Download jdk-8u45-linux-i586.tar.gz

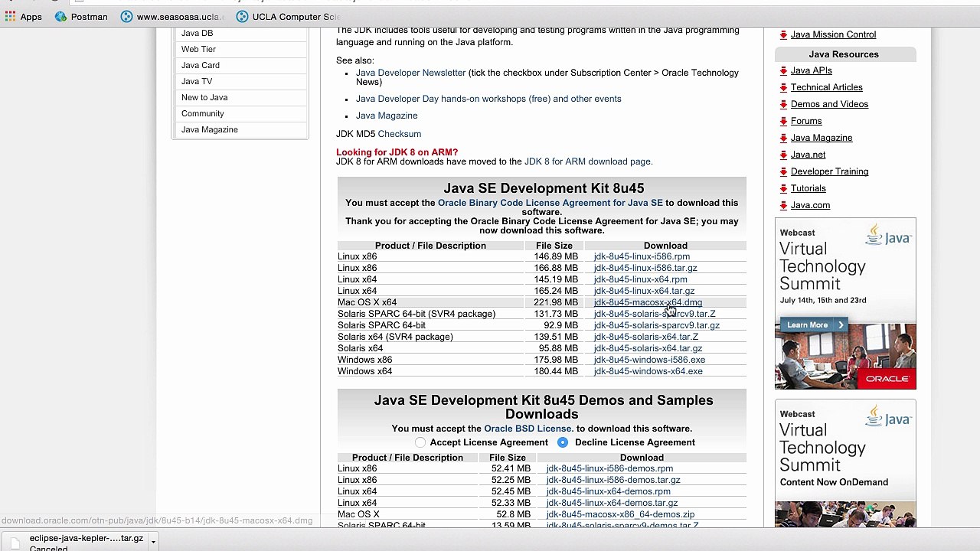click(x=645, y=268)
